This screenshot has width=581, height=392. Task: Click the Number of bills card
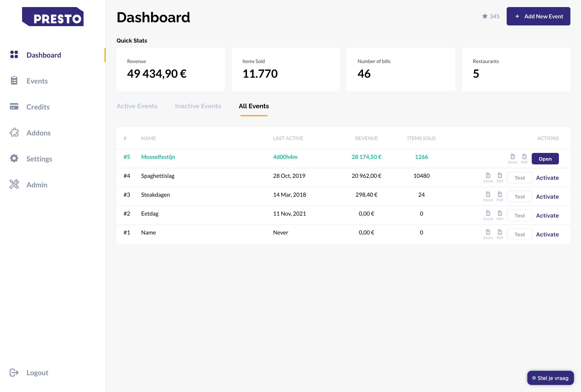pyautogui.click(x=401, y=70)
